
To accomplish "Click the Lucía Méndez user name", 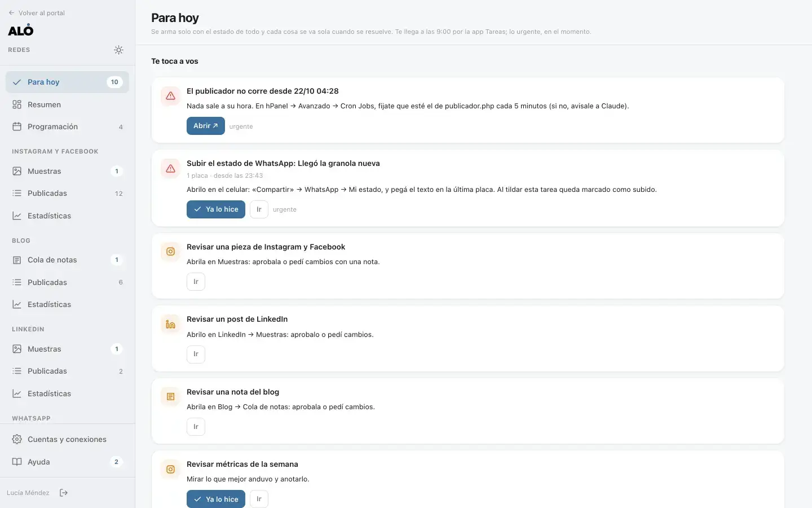I will [28, 493].
